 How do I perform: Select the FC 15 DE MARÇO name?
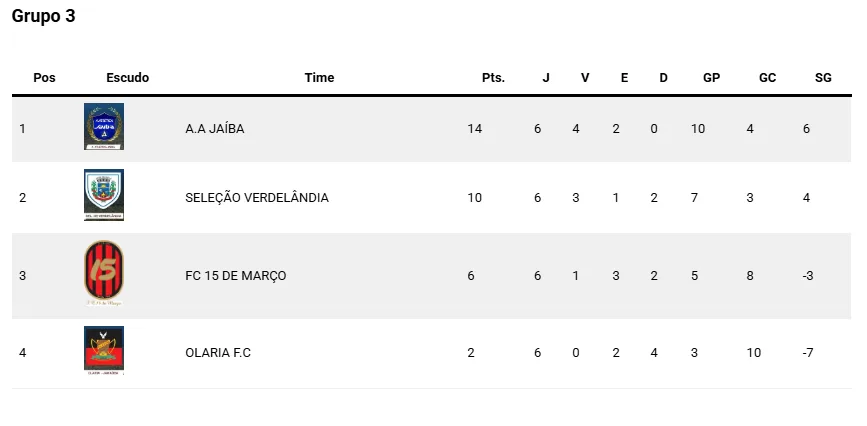(236, 276)
